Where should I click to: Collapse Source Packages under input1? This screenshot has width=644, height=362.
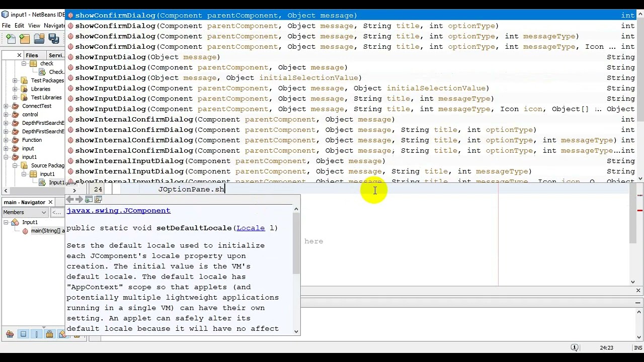[15, 166]
